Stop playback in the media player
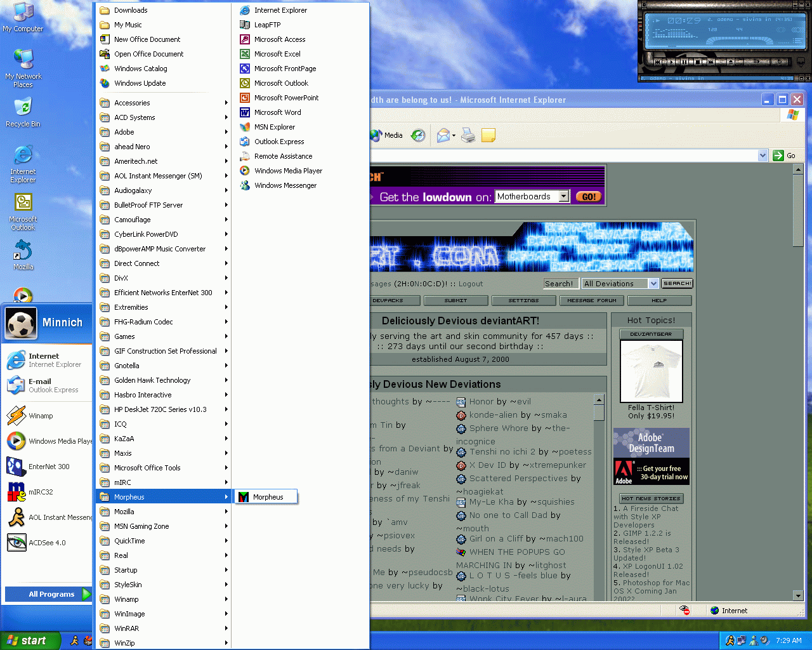 pos(698,62)
